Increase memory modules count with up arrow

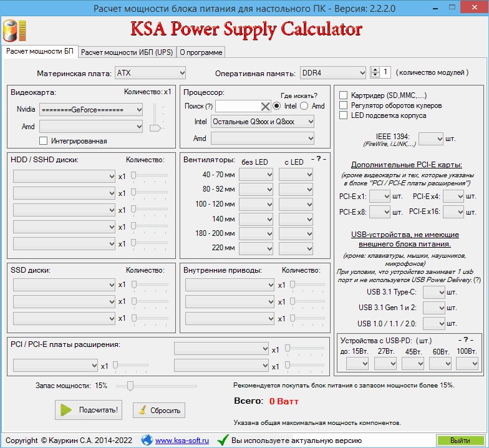coord(375,70)
